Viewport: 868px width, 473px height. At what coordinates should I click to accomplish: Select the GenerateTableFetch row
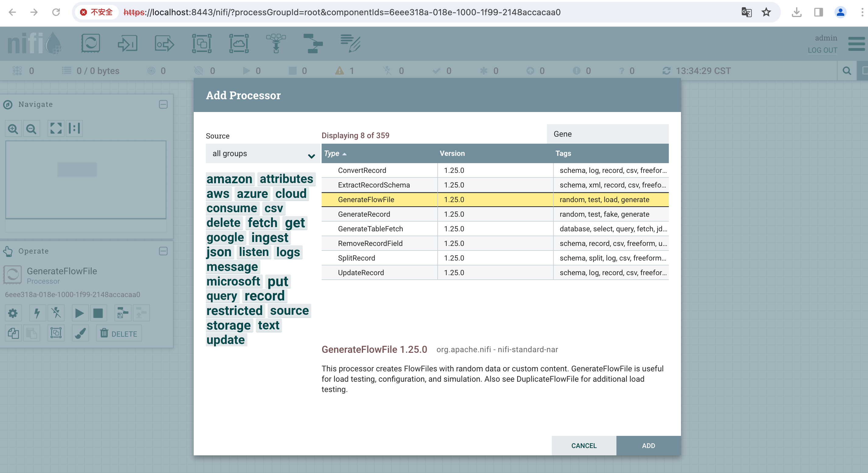pyautogui.click(x=495, y=229)
